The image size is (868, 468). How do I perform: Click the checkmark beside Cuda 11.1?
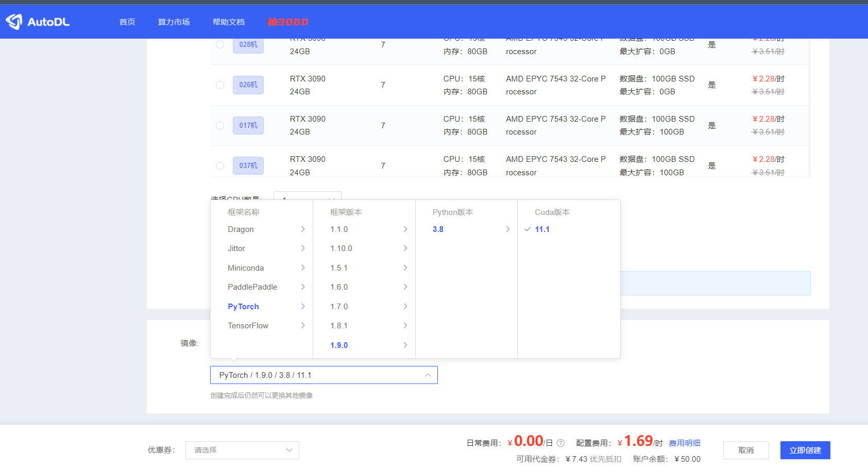click(527, 229)
